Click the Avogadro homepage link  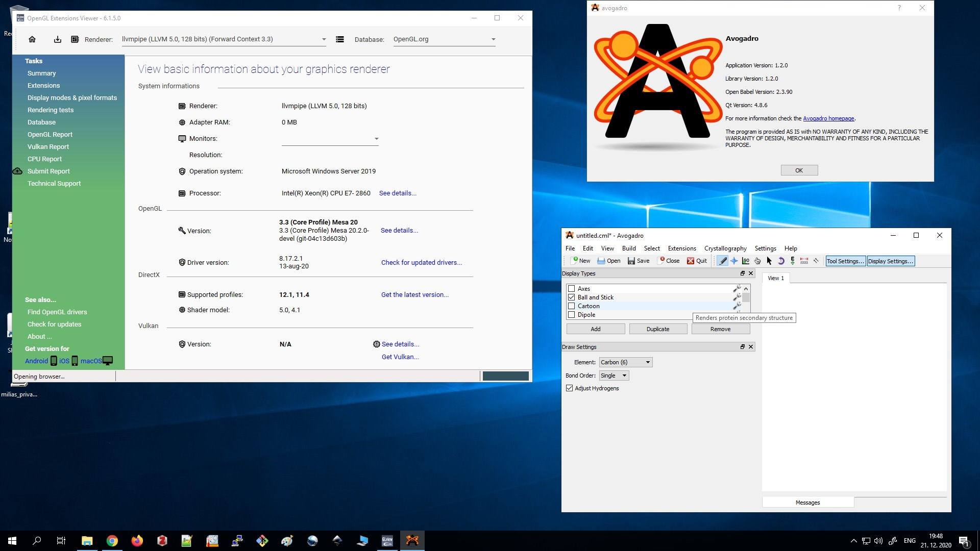coord(828,118)
